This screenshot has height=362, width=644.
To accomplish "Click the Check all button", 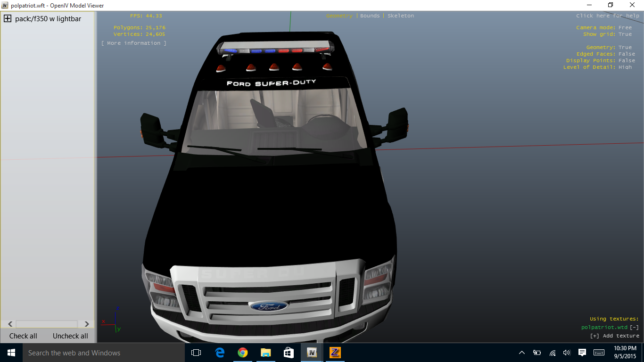I will coord(23,336).
